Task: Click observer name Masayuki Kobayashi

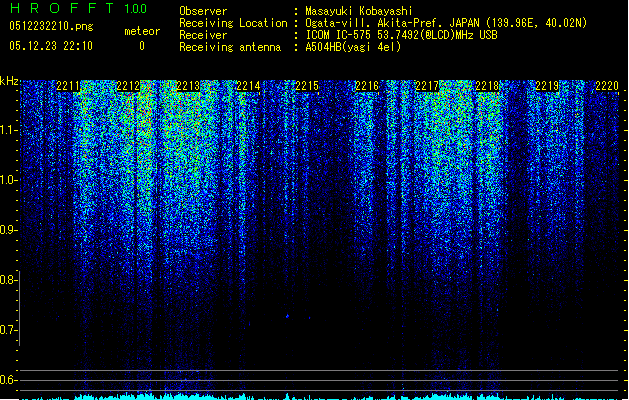Action: [x=359, y=11]
